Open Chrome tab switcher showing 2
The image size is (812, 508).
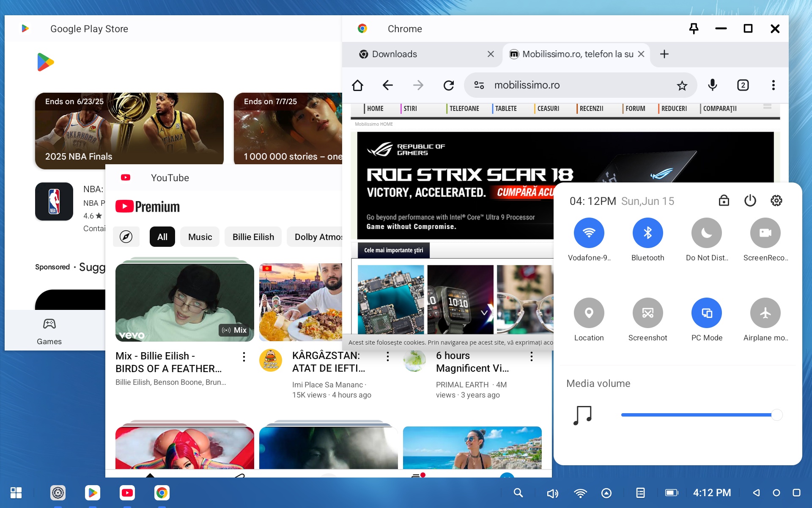(x=743, y=85)
